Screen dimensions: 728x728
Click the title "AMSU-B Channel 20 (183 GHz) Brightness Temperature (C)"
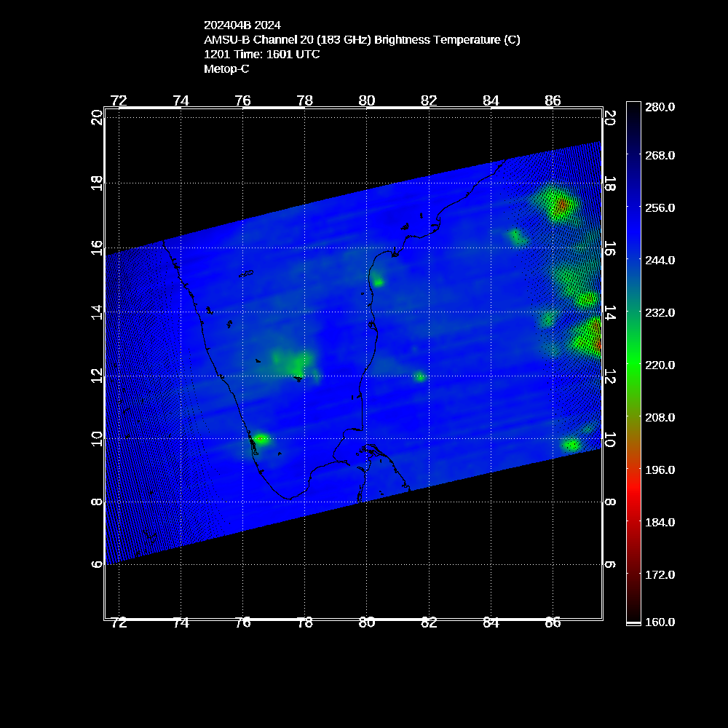362,40
